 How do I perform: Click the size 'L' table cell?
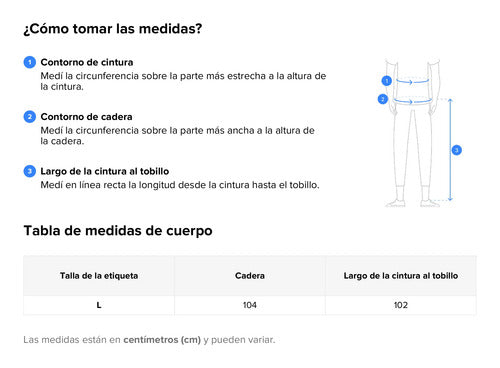pyautogui.click(x=99, y=305)
